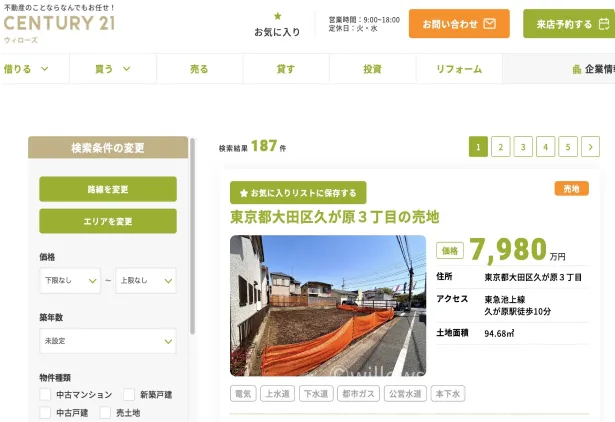Click the next page arrow in pagination

590,147
